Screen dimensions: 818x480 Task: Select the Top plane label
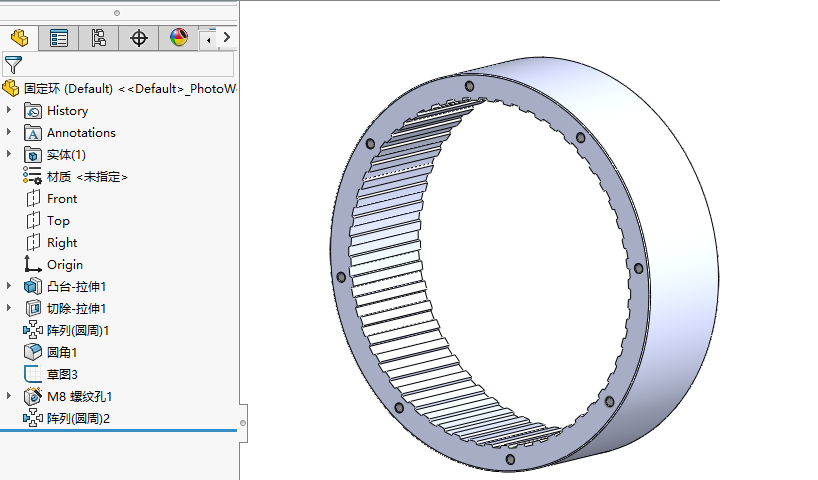[58, 221]
